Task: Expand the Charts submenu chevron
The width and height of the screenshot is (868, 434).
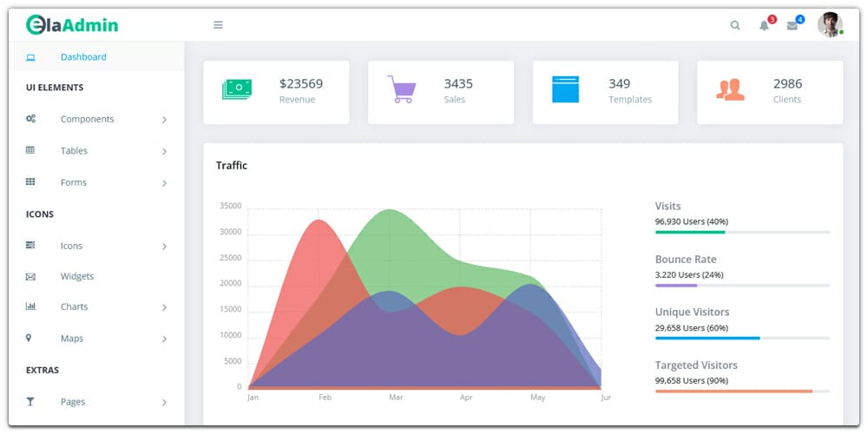Action: tap(164, 307)
